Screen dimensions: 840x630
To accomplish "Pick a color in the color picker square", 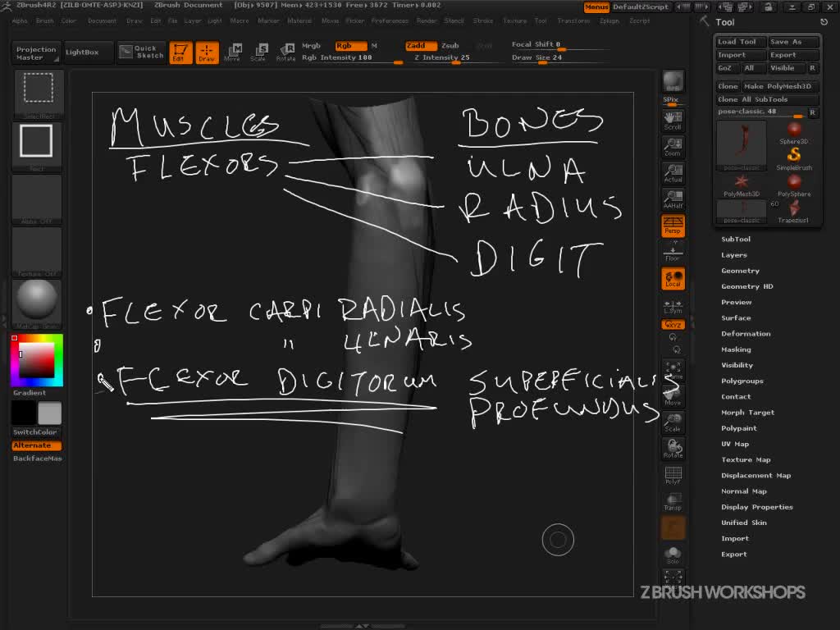I will (x=36, y=361).
